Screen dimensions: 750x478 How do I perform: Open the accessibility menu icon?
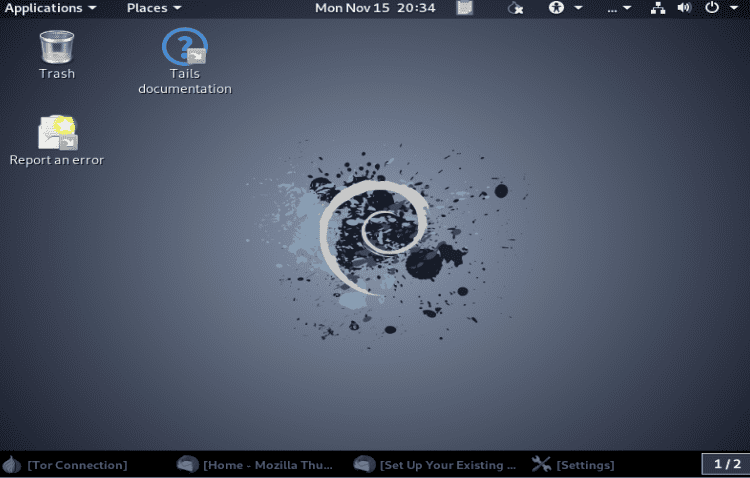556,8
